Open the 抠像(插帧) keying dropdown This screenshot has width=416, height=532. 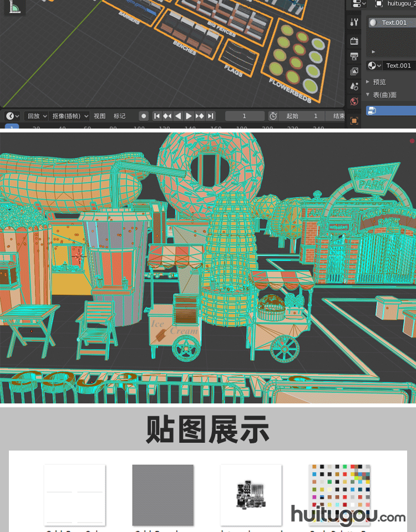point(70,116)
